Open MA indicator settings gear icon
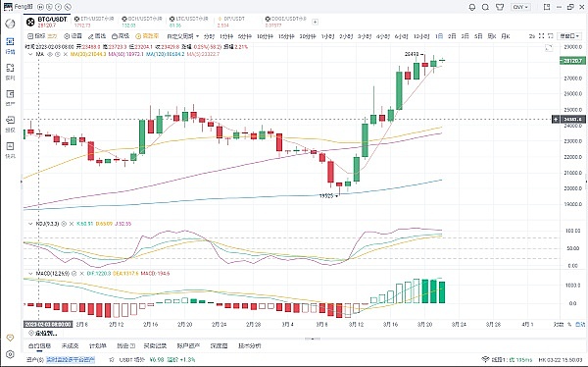Image resolution: width=588 pixels, height=367 pixels. (58, 54)
